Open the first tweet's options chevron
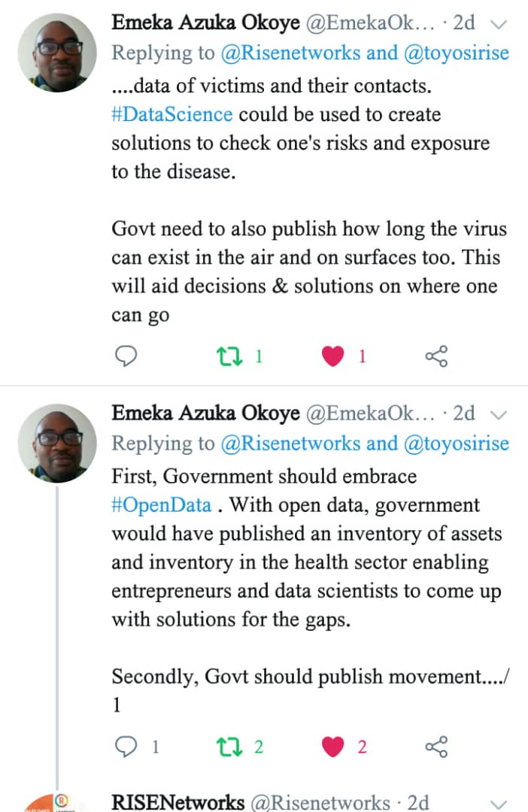This screenshot has height=812, width=528. click(498, 23)
